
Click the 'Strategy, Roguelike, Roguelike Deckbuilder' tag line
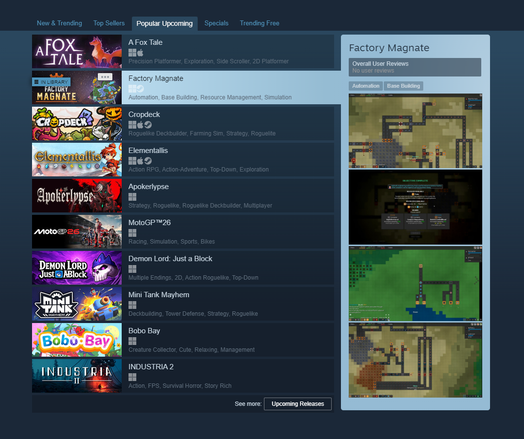pos(200,206)
